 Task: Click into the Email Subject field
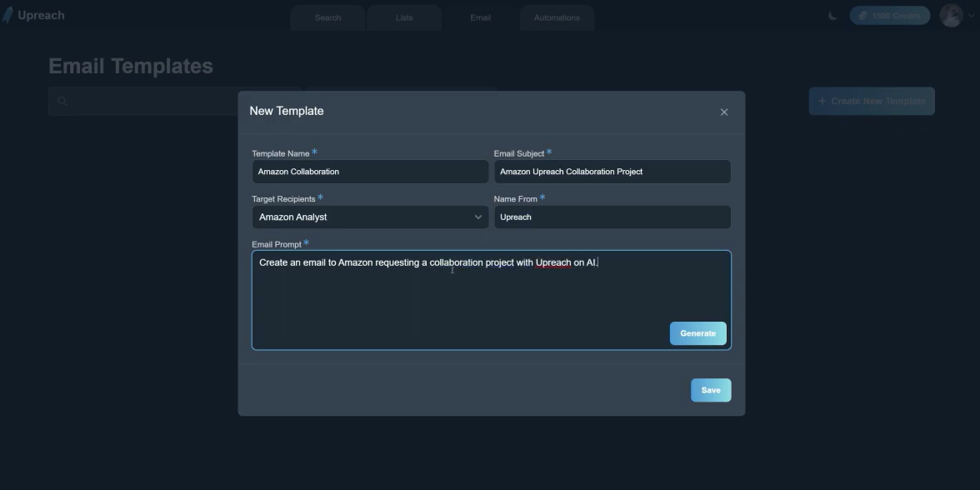point(612,172)
